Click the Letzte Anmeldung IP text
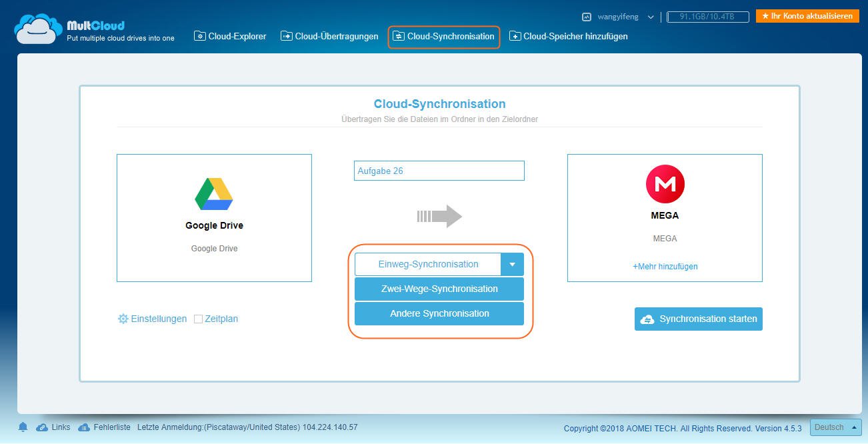 (x=247, y=427)
